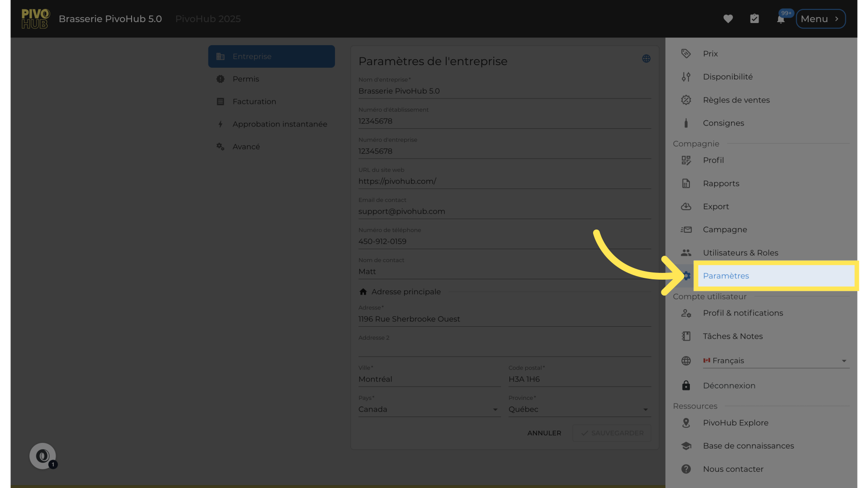
Task: Click the Nom d'entreprise field
Action: [x=505, y=91]
